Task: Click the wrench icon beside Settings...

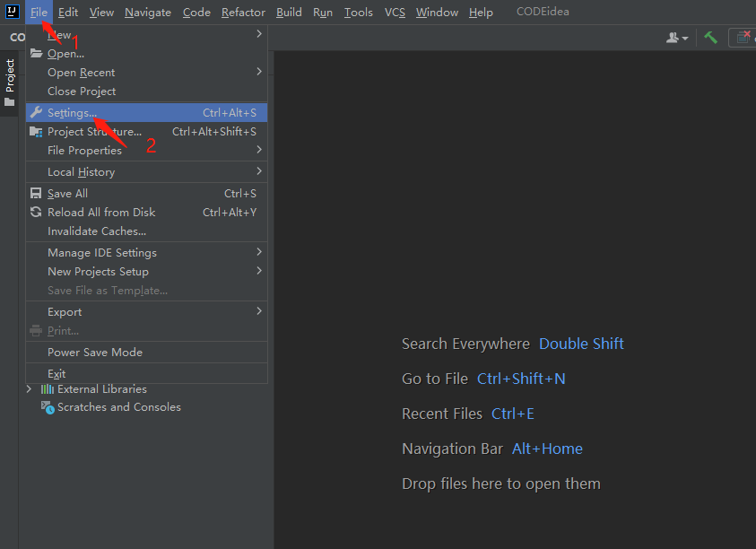Action: (x=36, y=112)
